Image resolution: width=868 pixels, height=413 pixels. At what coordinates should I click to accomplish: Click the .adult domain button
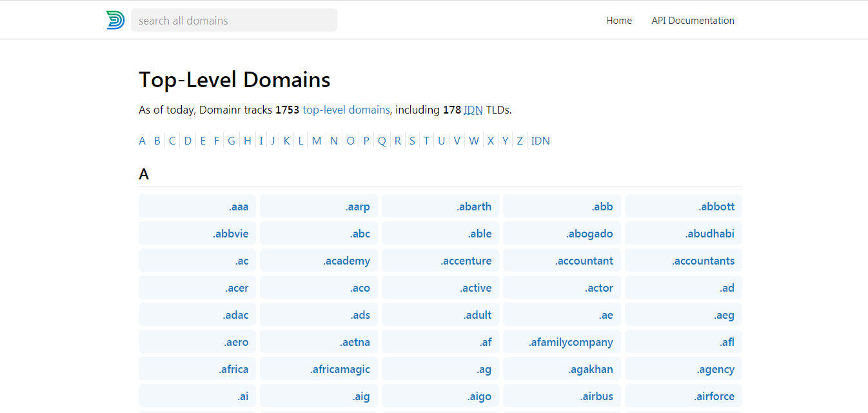coord(440,314)
